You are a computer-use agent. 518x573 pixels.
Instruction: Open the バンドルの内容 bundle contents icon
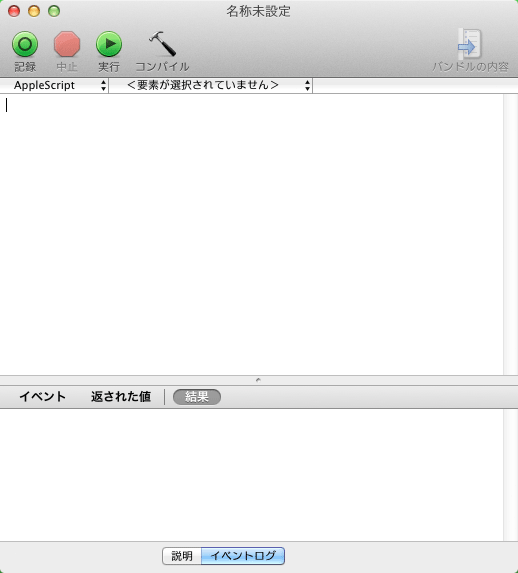[x=470, y=44]
